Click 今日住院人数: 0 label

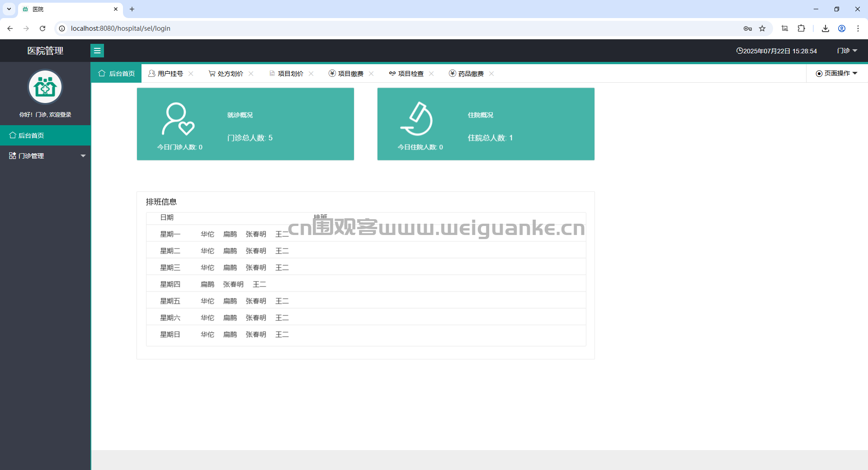point(420,147)
